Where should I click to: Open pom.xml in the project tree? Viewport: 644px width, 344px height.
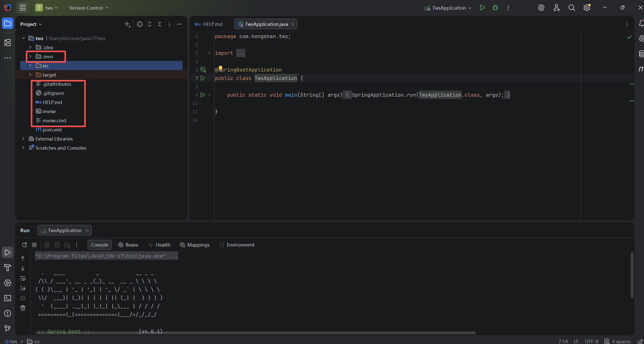tap(52, 130)
